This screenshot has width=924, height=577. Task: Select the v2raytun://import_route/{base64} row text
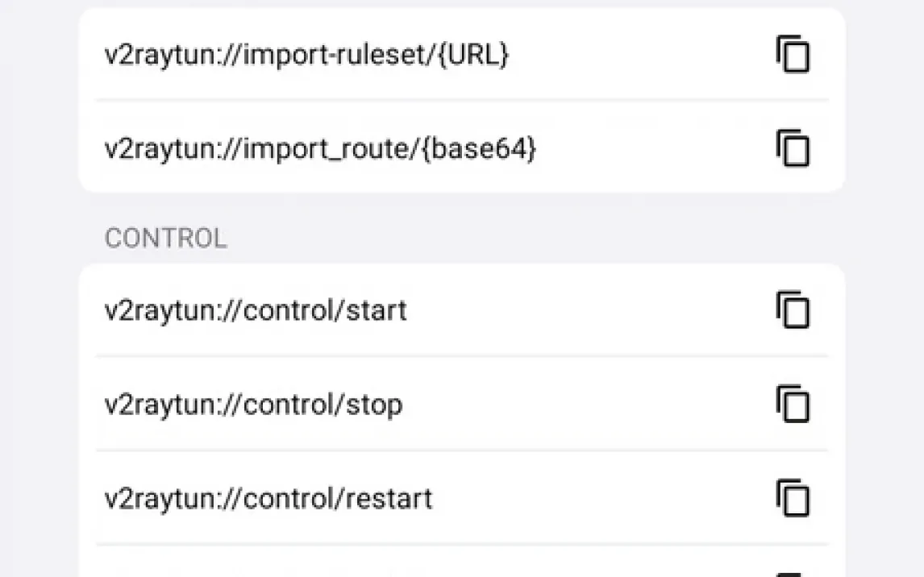320,148
